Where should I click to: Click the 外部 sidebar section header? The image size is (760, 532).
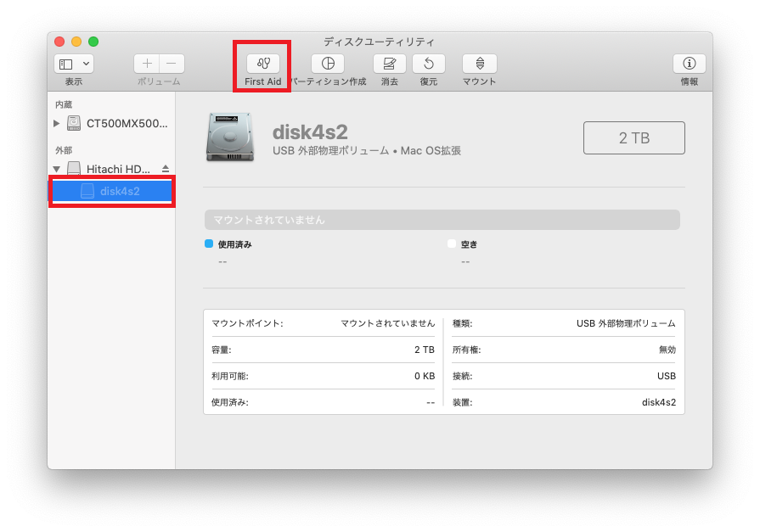coord(64,150)
